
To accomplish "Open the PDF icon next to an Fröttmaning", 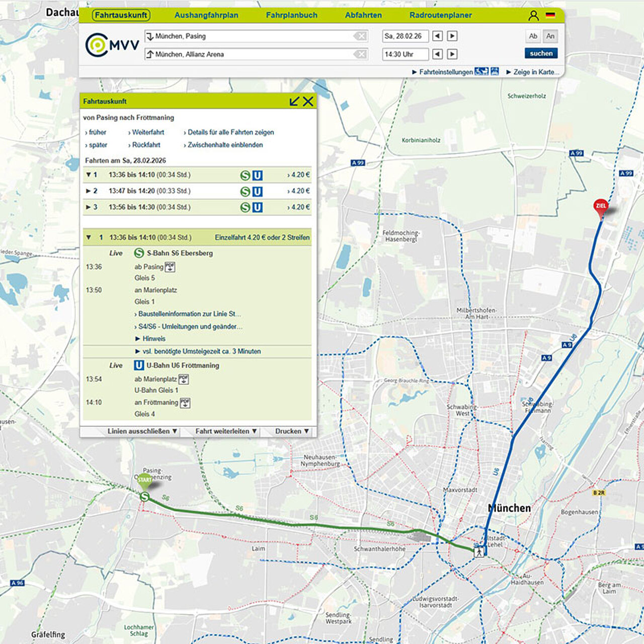I will tap(185, 403).
